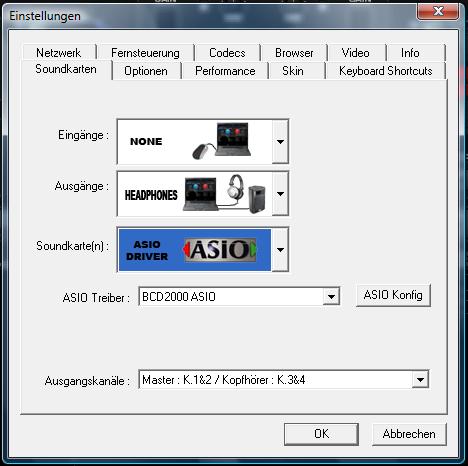Click the NONE inputs laptop image
The image size is (468, 466).
(x=195, y=142)
